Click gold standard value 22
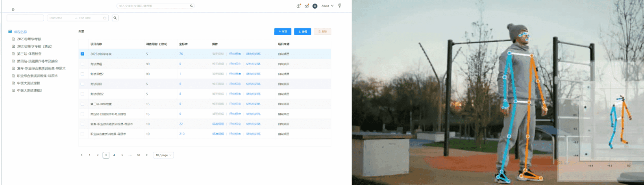Image resolution: width=644 pixels, height=185 pixels. (181, 124)
